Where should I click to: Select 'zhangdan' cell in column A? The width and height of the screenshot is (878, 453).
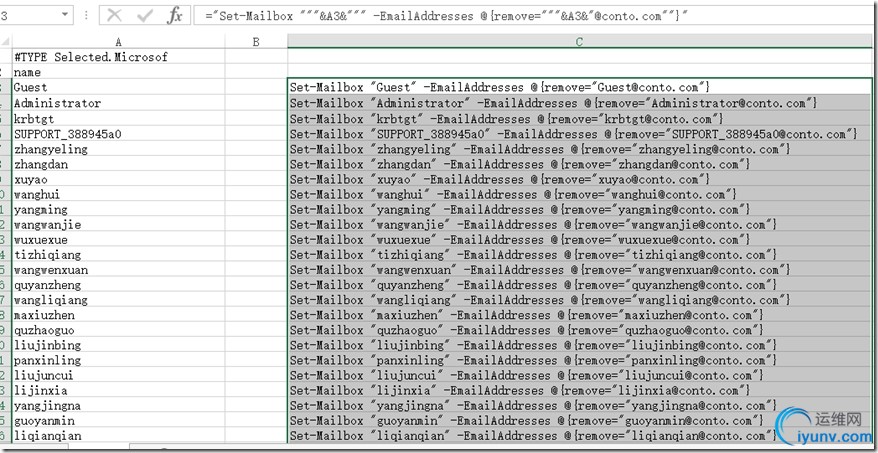pyautogui.click(x=119, y=164)
